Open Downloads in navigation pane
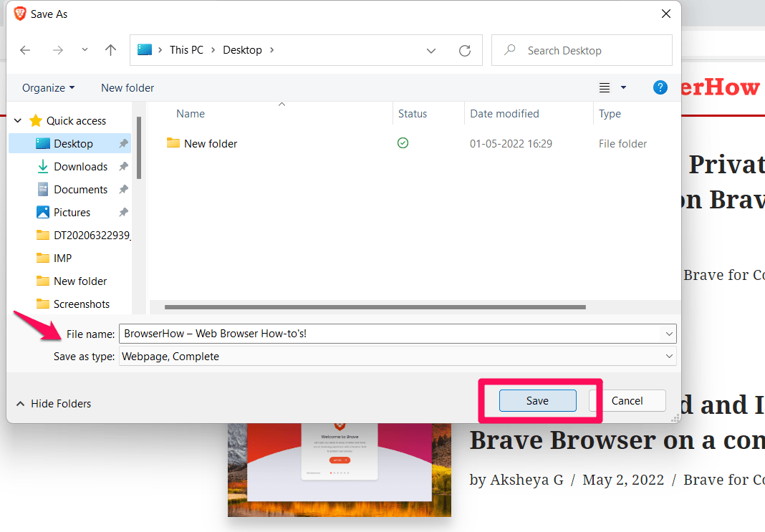This screenshot has height=532, width=765. [x=80, y=167]
